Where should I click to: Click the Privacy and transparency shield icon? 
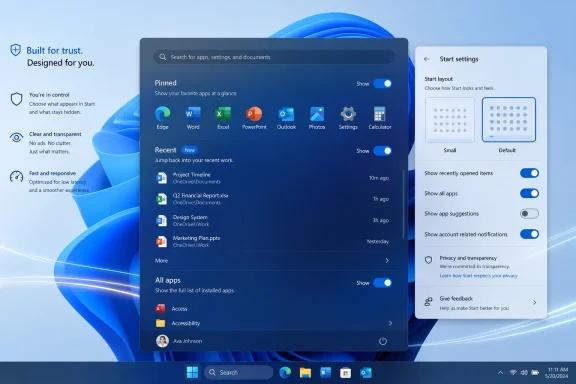[428, 260]
